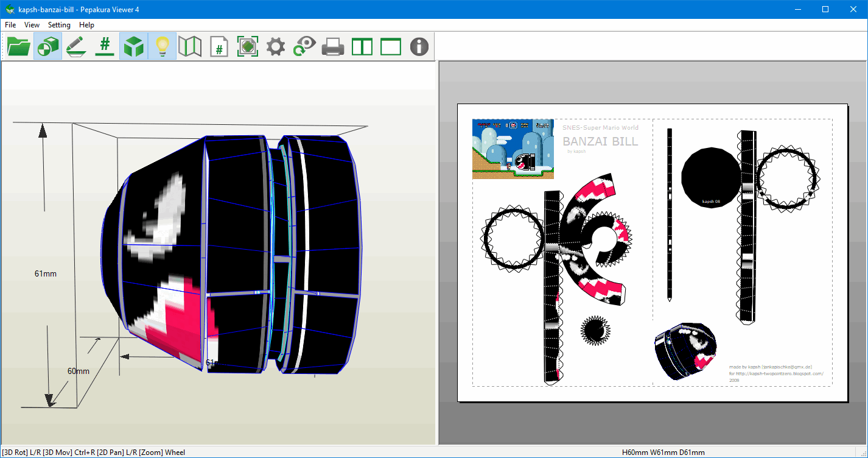Click the Banzai Bill 3D model
The image size is (868, 458).
tap(237, 256)
